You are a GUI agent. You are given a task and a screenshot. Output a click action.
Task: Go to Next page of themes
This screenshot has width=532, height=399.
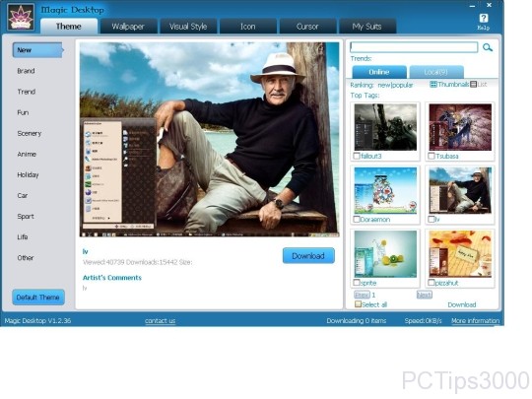[x=424, y=295]
